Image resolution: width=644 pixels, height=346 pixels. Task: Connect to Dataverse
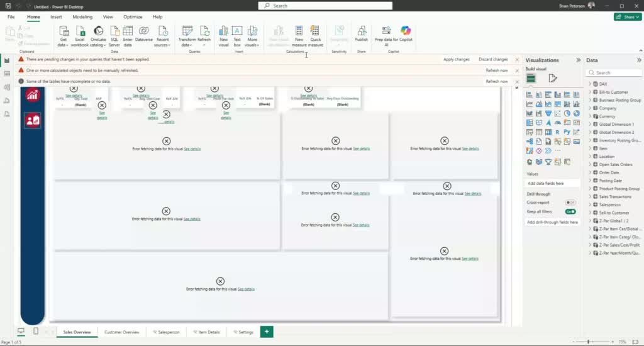pyautogui.click(x=144, y=34)
